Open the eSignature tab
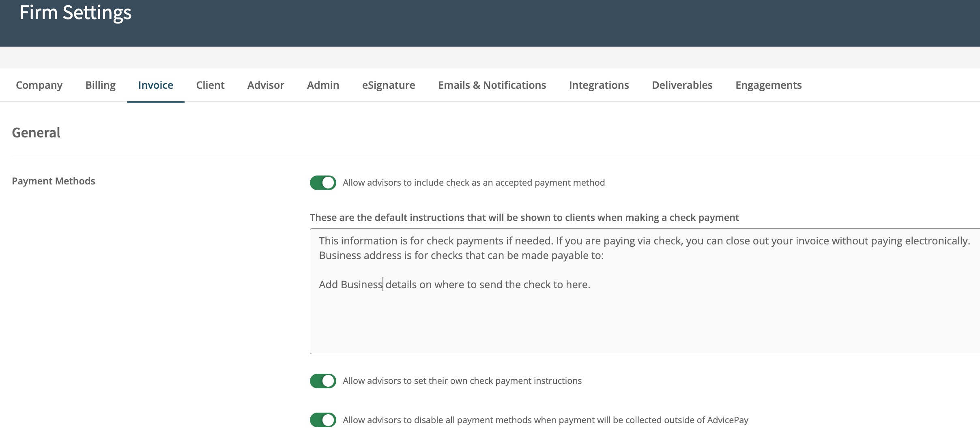The image size is (980, 441). click(388, 85)
